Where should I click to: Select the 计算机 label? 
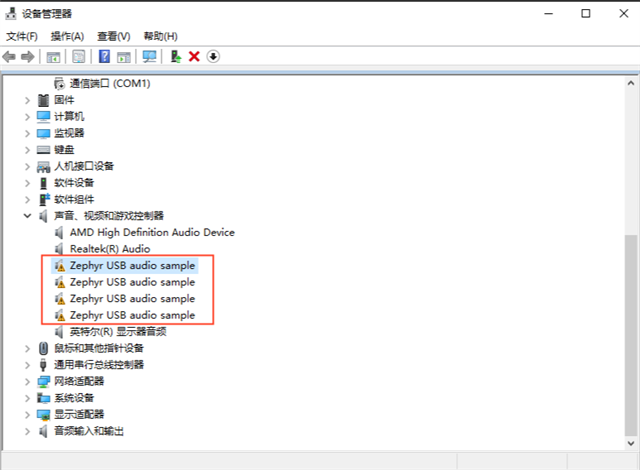click(x=69, y=116)
